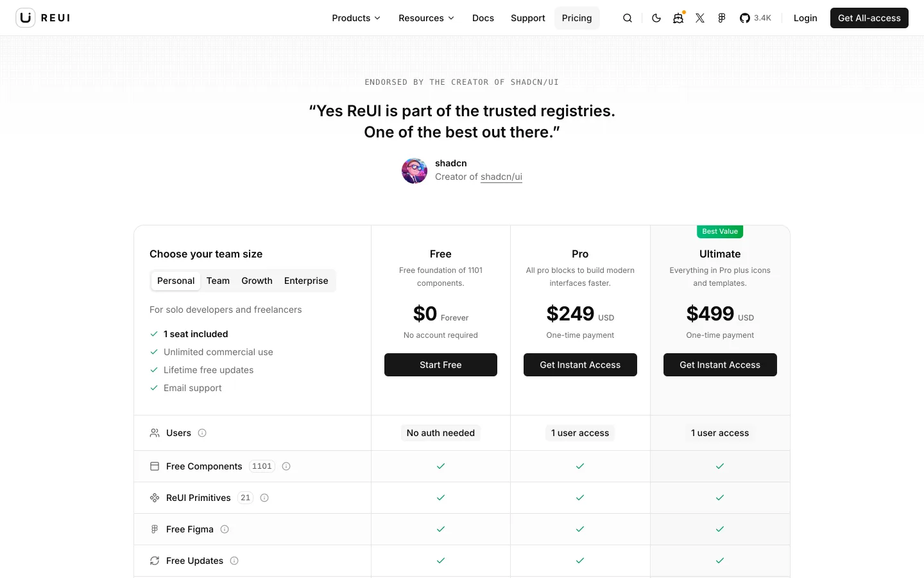
Task: Open the Support page
Action: pyautogui.click(x=528, y=18)
